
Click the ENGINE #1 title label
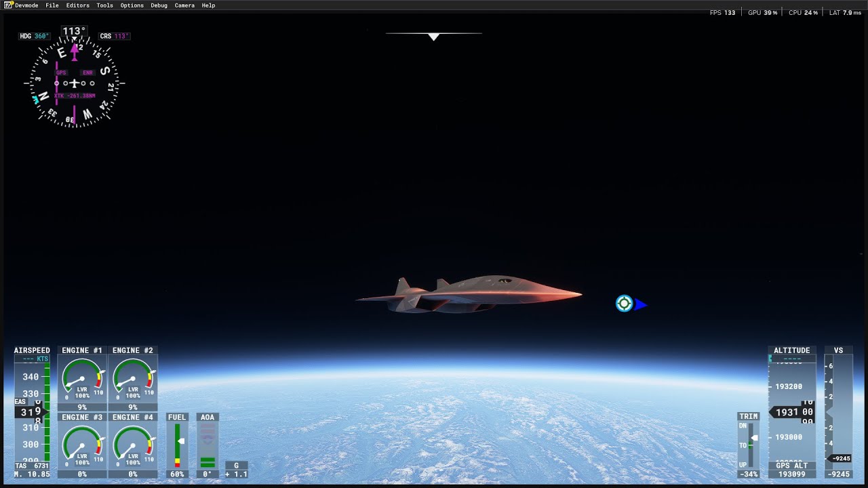82,350
